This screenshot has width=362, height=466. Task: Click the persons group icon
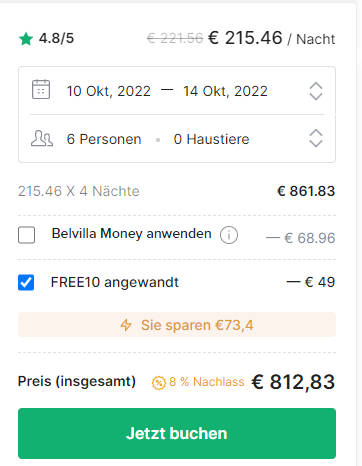click(42, 139)
